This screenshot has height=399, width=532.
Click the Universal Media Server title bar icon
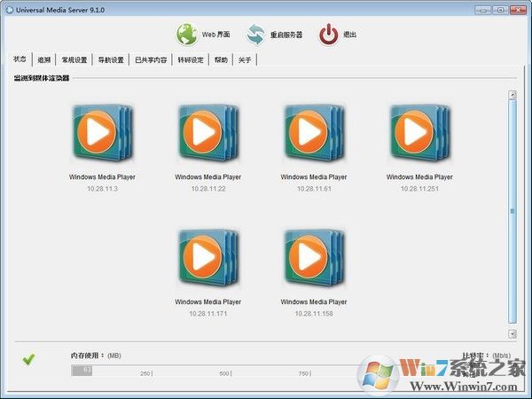[x=10, y=10]
